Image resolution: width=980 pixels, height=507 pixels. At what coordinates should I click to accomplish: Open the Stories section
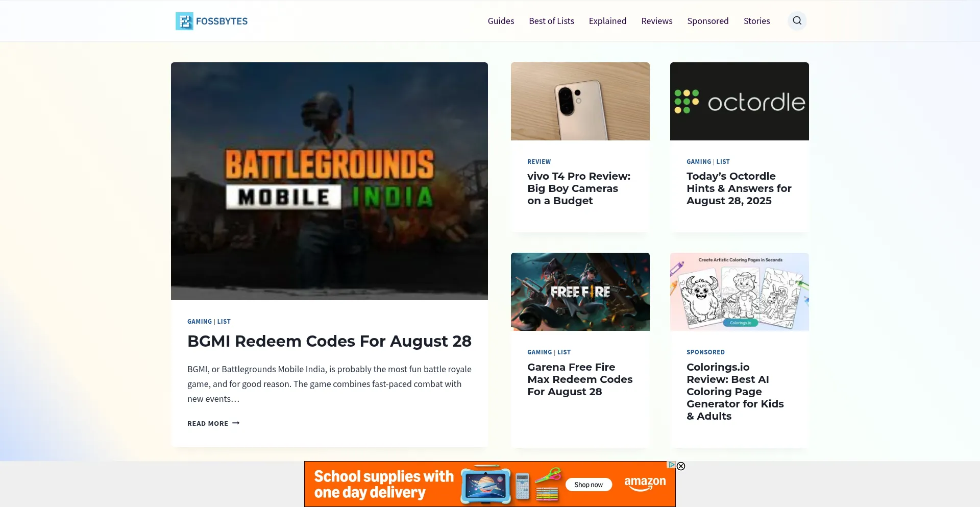pyautogui.click(x=756, y=21)
